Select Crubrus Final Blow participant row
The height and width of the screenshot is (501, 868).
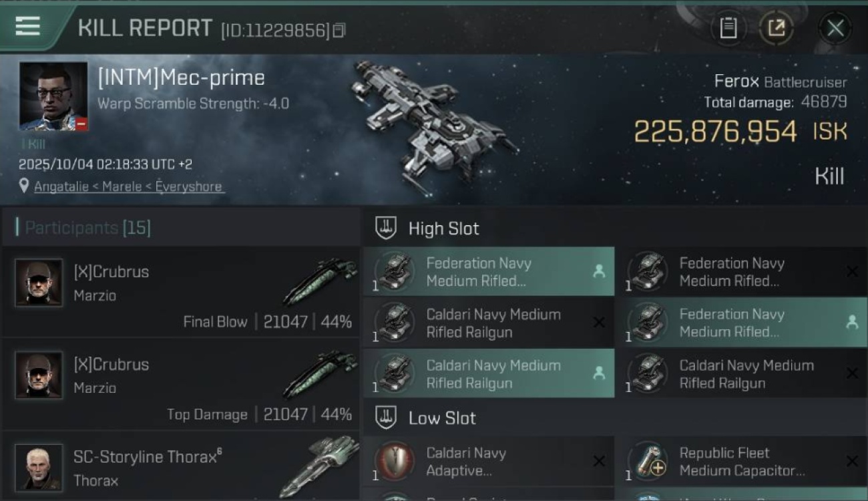click(180, 292)
